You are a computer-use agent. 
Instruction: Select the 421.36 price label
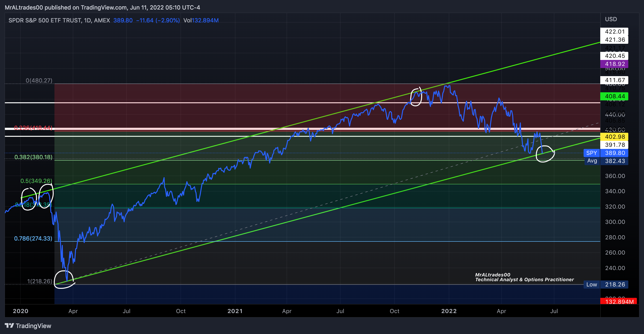[614, 39]
